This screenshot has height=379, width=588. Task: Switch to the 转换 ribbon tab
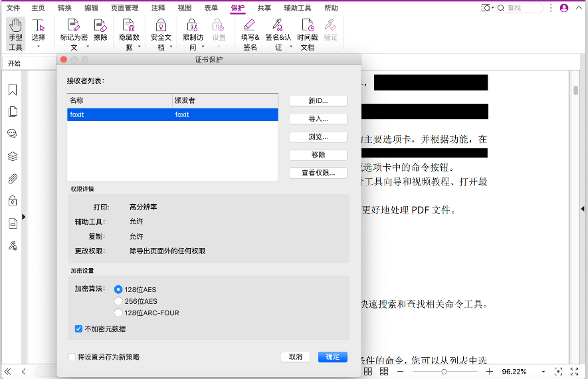tap(64, 8)
